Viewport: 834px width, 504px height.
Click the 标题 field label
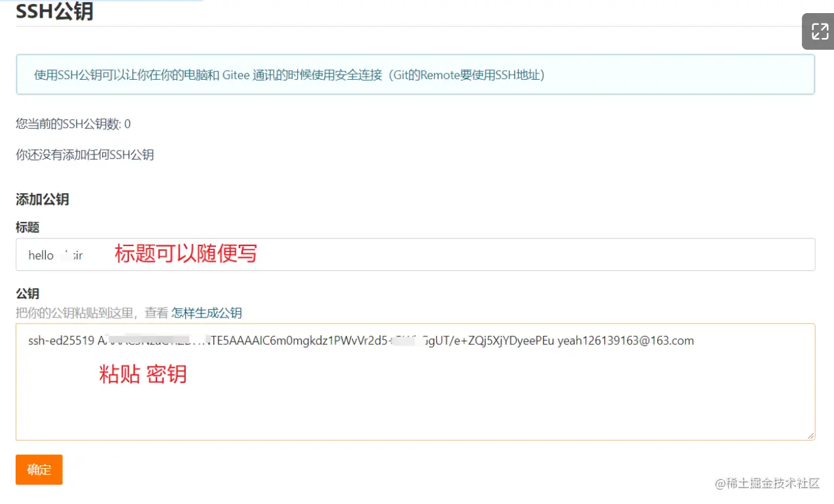pos(27,227)
